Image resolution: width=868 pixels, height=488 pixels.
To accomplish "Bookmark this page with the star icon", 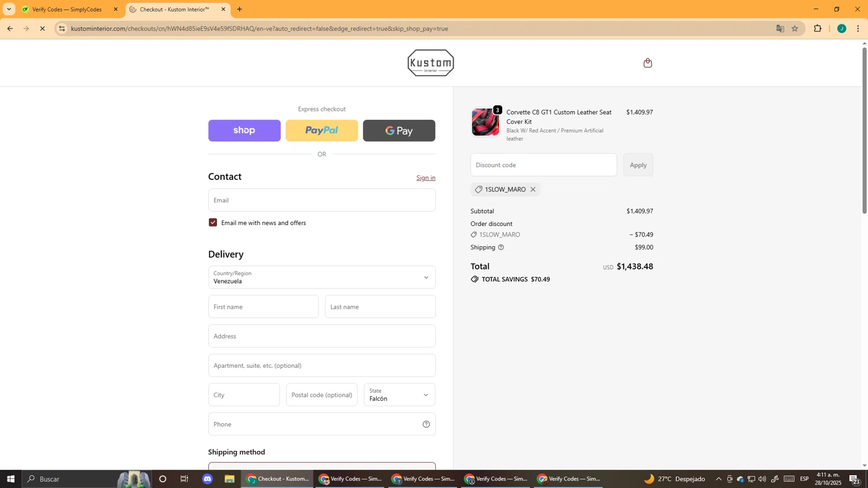I will (x=795, y=28).
